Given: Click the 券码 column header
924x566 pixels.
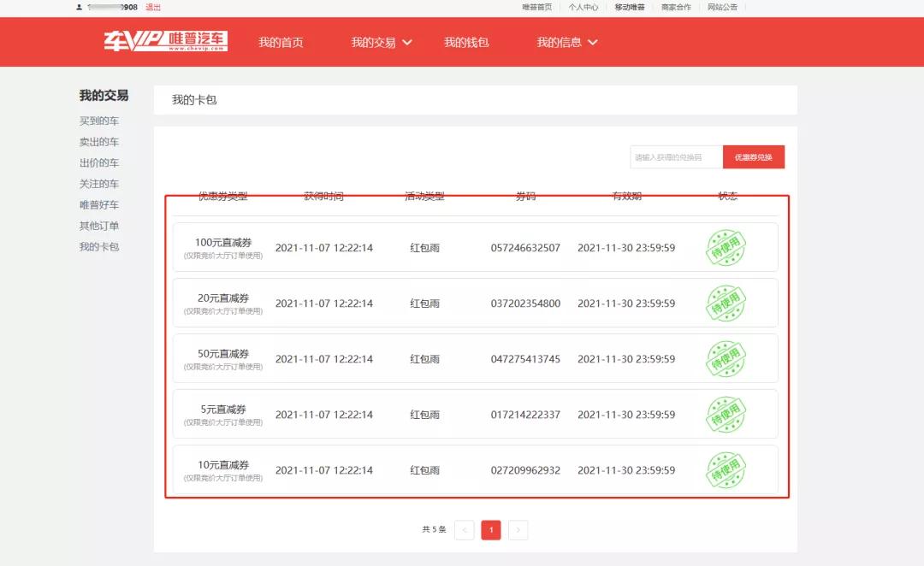Looking at the screenshot, I should (525, 196).
